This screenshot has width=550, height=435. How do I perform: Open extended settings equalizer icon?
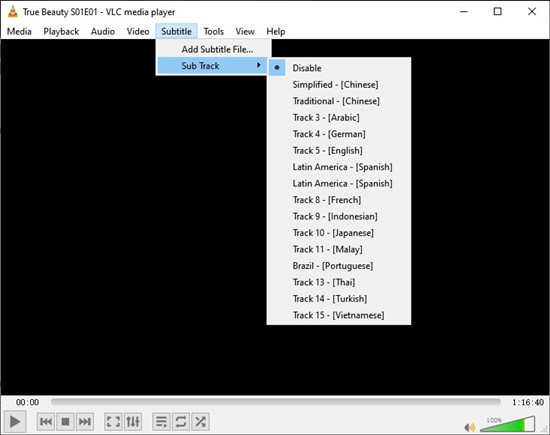pyautogui.click(x=133, y=421)
